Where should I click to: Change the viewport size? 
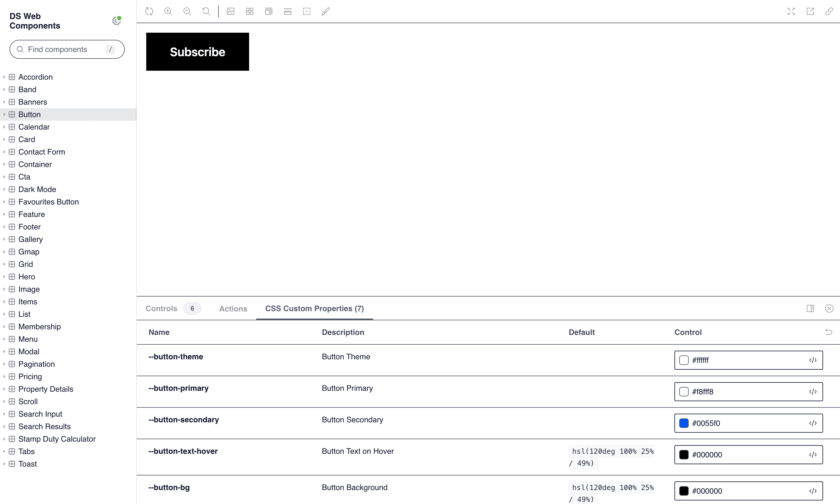pyautogui.click(x=269, y=11)
